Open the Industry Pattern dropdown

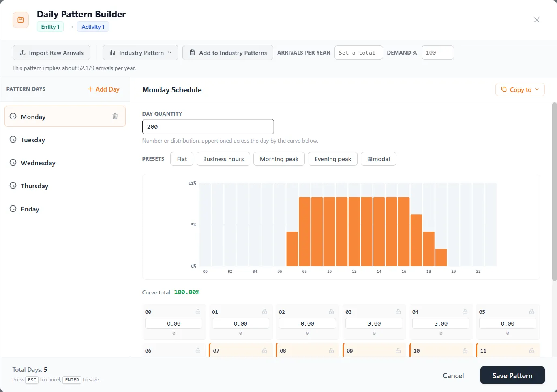(x=140, y=53)
